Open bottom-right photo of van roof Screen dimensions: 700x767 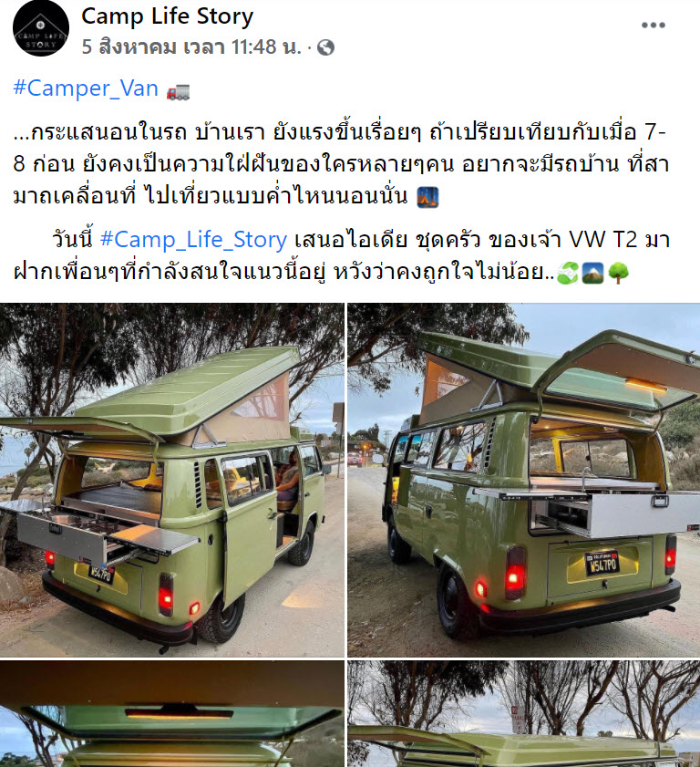[x=523, y=714]
